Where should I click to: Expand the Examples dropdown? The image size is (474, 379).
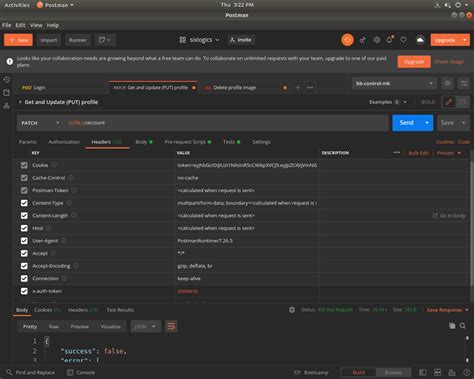pyautogui.click(x=388, y=102)
